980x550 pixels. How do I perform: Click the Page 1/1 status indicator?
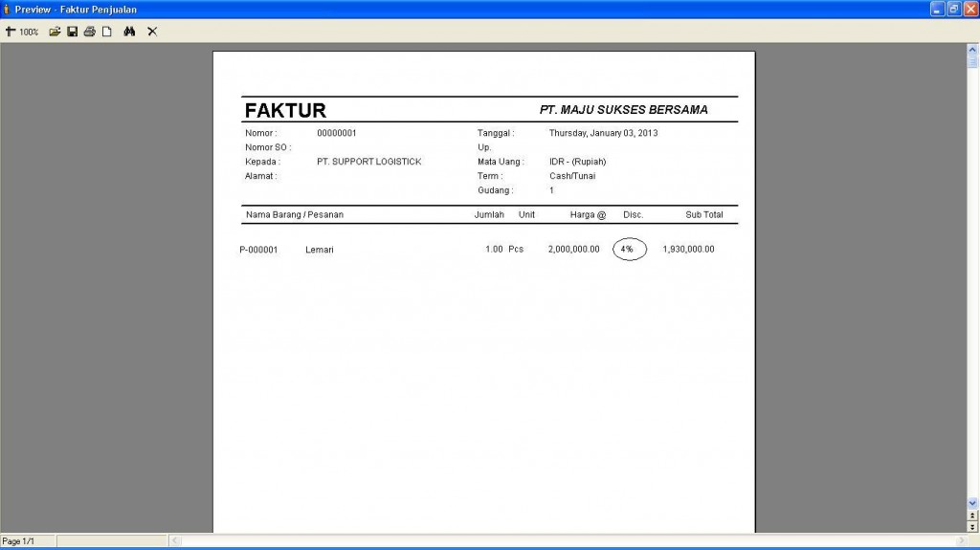coord(19,541)
